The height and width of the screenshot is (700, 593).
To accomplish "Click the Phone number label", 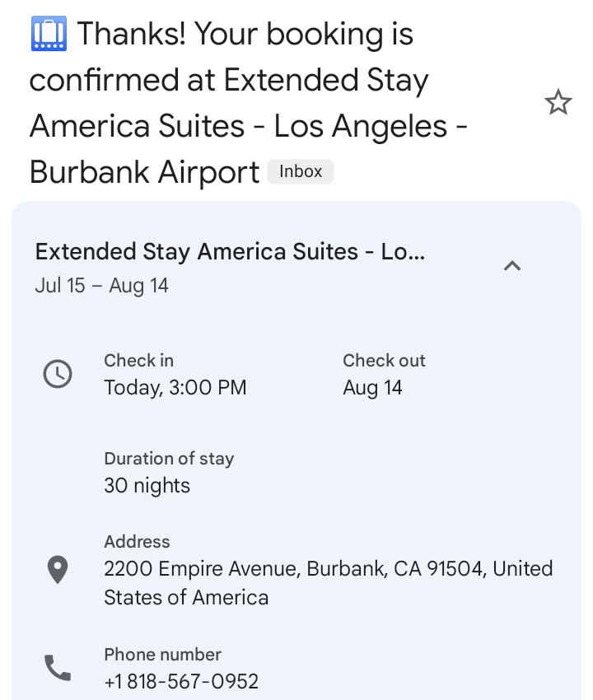I will coord(162,655).
